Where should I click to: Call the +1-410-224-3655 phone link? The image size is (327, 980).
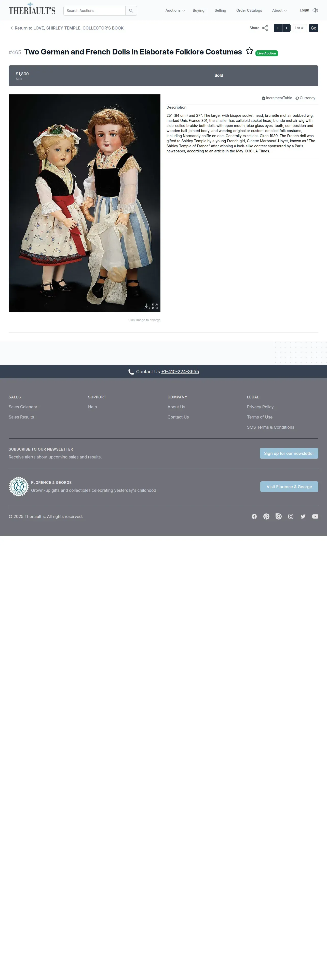click(180, 372)
